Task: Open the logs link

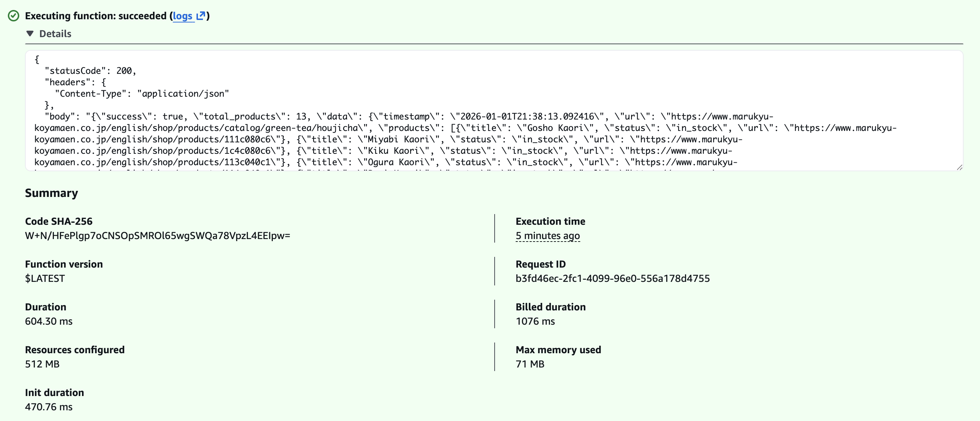Action: 183,16
